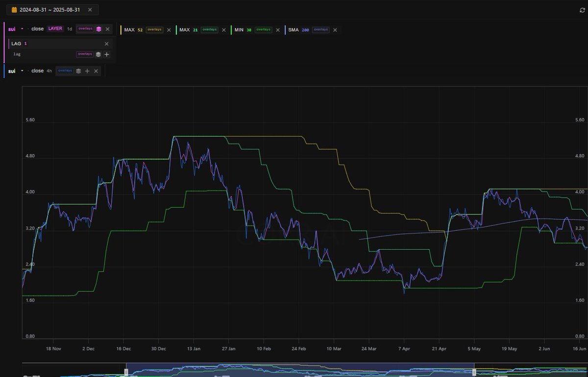Remove the LAG indicator

[x=106, y=44]
